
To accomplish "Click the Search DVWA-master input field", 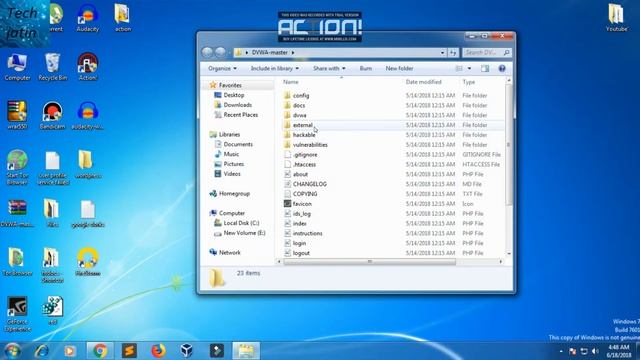I will (x=487, y=52).
